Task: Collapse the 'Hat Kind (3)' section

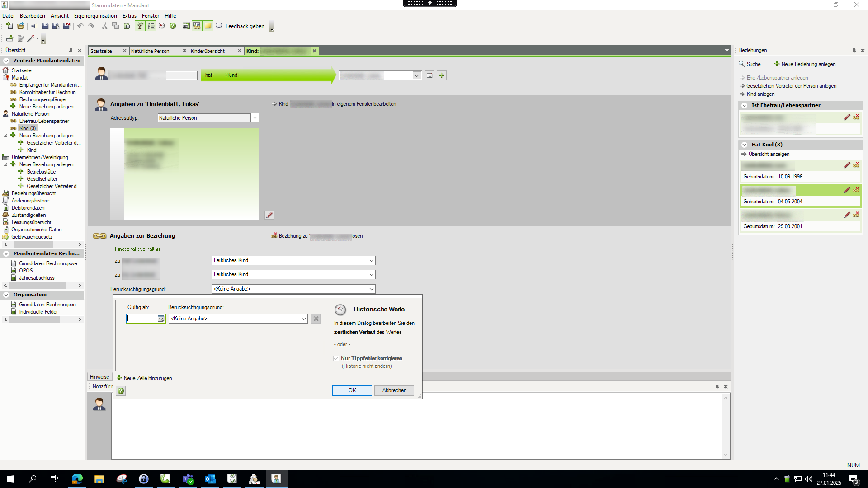Action: click(x=744, y=145)
